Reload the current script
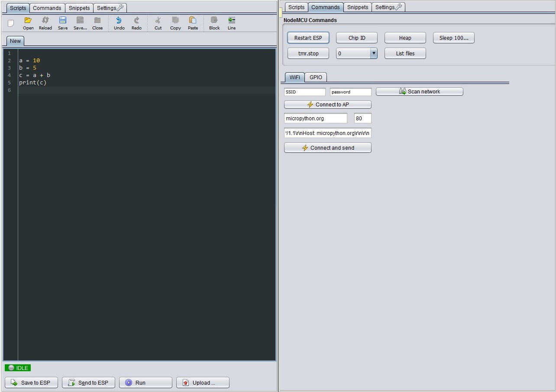This screenshot has height=392, width=556. coord(45,23)
